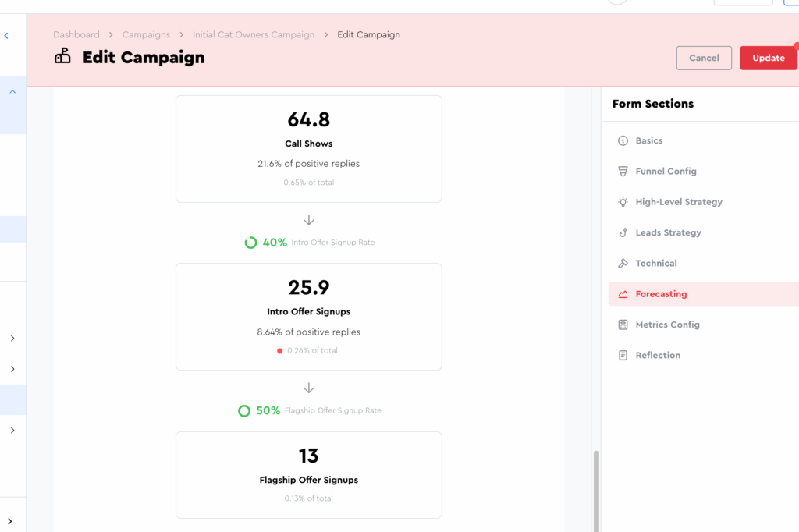Click the Leads Strategy hook icon
The height and width of the screenshot is (532, 799).
coord(623,232)
